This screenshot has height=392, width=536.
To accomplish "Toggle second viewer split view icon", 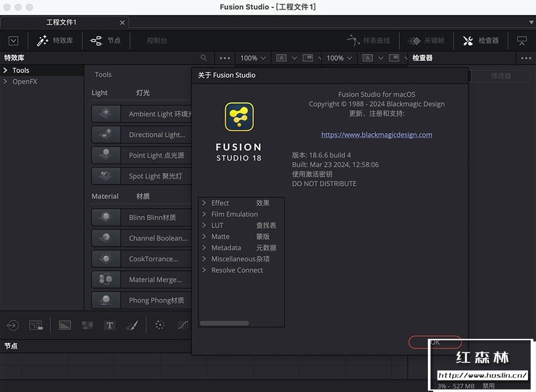I will pyautogui.click(x=394, y=58).
